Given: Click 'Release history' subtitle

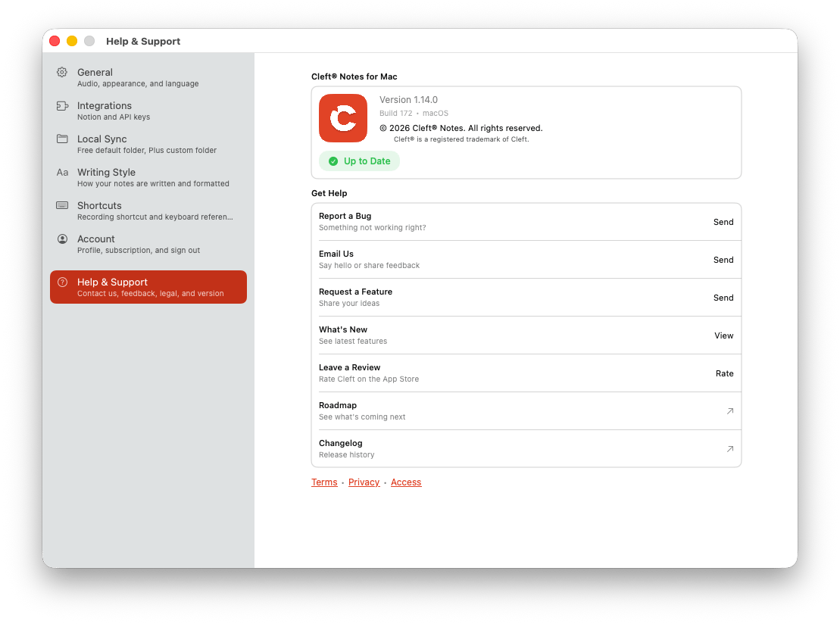Looking at the screenshot, I should (x=346, y=454).
